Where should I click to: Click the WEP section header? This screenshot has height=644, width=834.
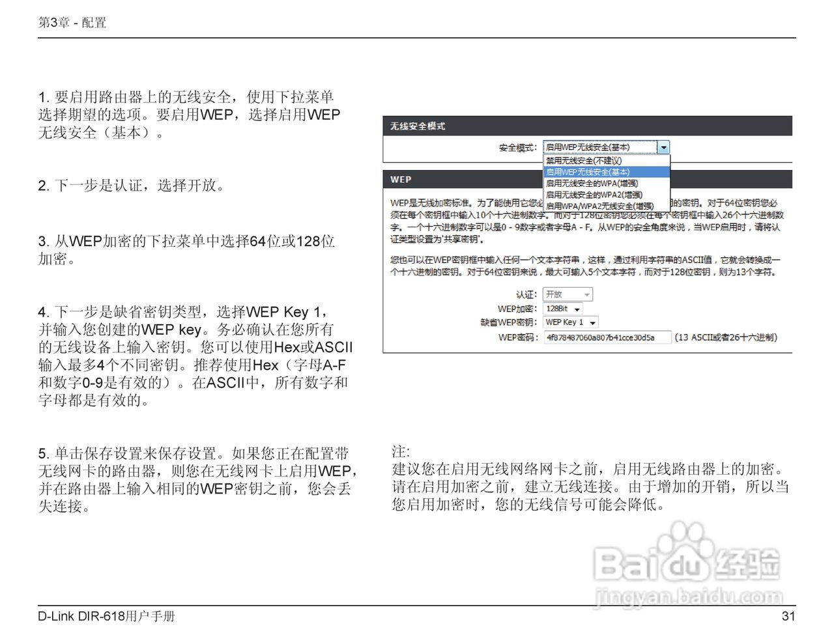(x=587, y=180)
